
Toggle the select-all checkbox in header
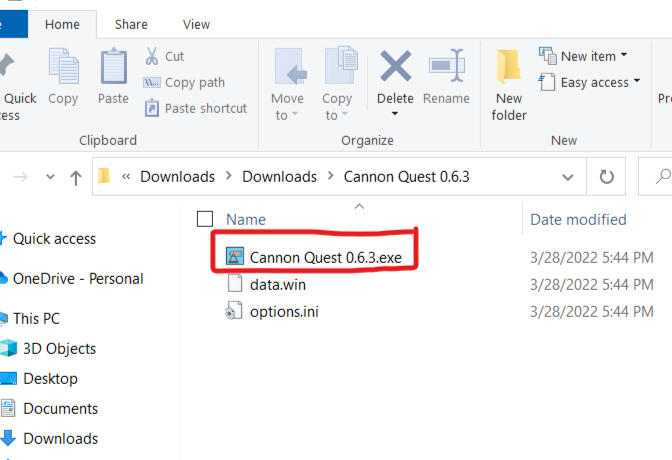click(x=205, y=219)
